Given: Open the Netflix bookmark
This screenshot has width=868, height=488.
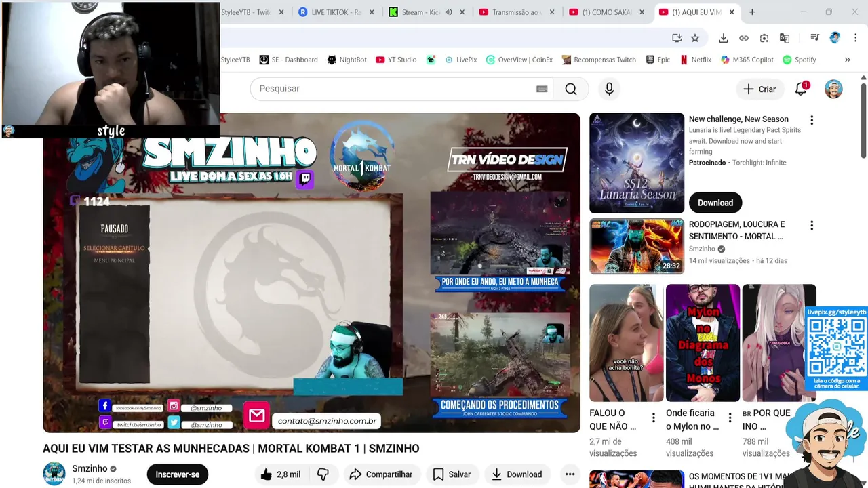Looking at the screenshot, I should point(696,60).
